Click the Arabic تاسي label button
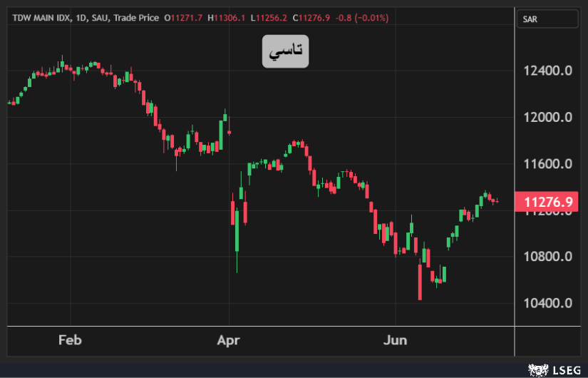Viewport: 588px width, 378px height. (x=285, y=51)
